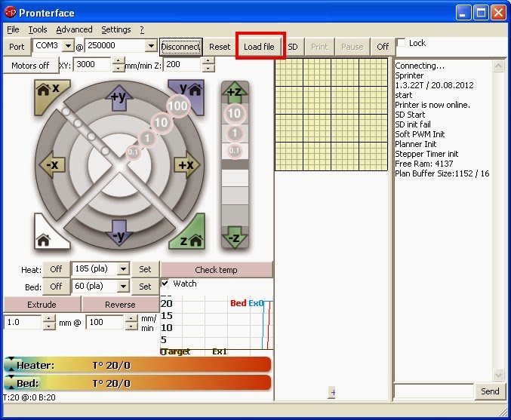Viewport: 511px width, 420px height.
Task: Click the Extrude button
Action: coord(42,305)
